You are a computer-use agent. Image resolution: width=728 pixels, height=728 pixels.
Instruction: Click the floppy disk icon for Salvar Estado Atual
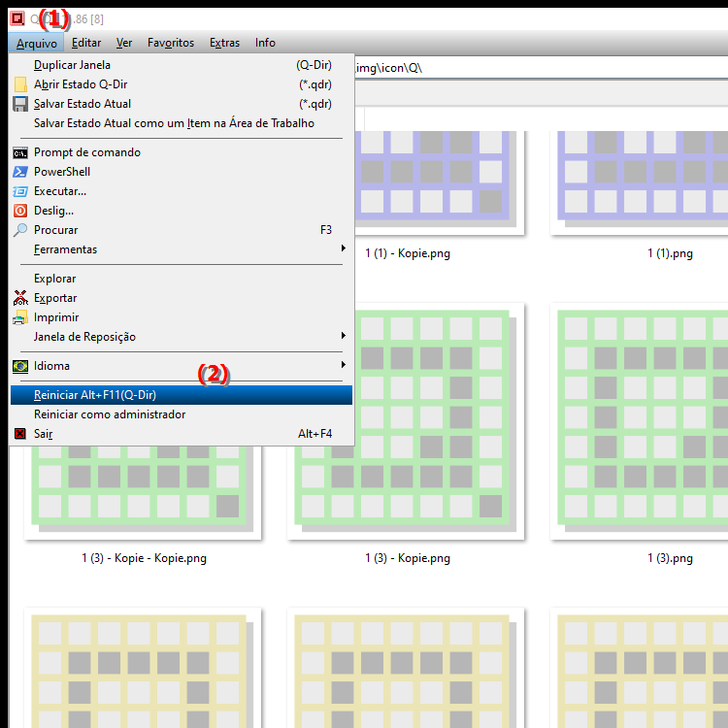tap(20, 104)
